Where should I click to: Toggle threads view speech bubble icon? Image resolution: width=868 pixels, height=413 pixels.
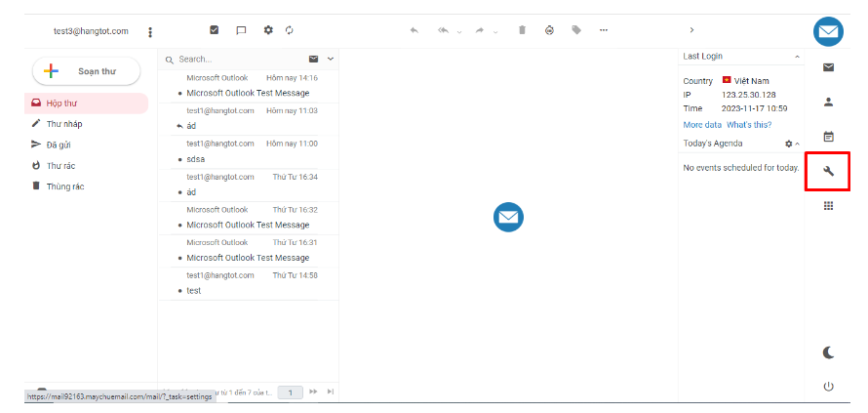click(241, 30)
